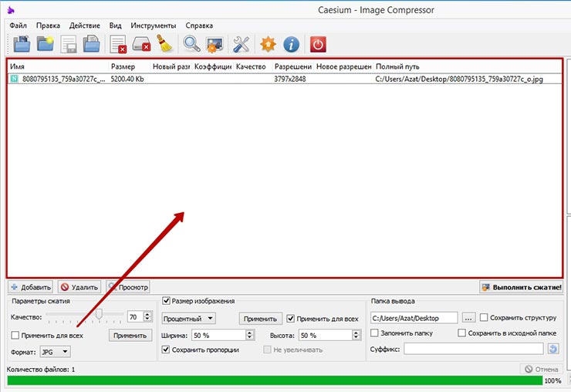Open settings via the wrench and screwdriver icon
Viewport: 571px width, 392px height.
(242, 44)
